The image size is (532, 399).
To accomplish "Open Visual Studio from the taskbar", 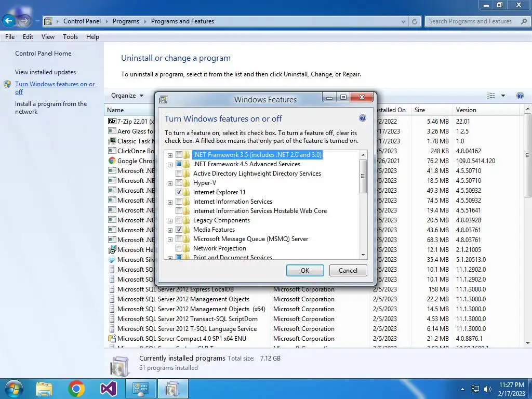I will [x=108, y=389].
